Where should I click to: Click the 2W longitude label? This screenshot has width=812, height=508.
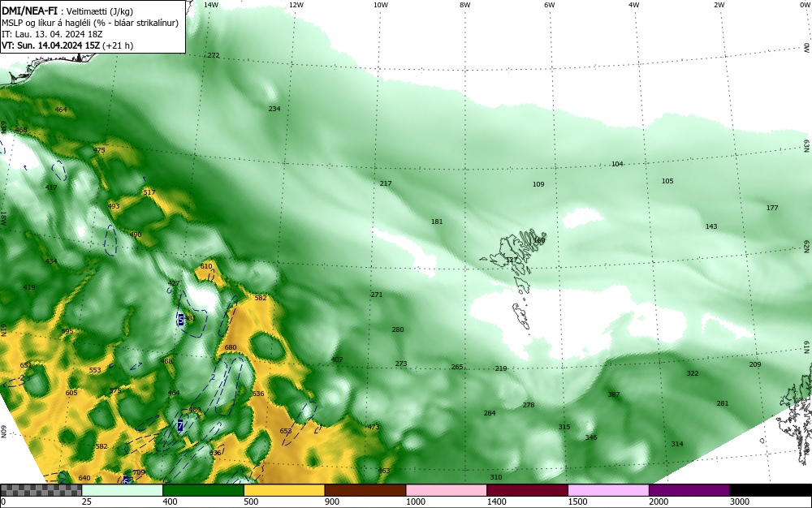click(719, 5)
